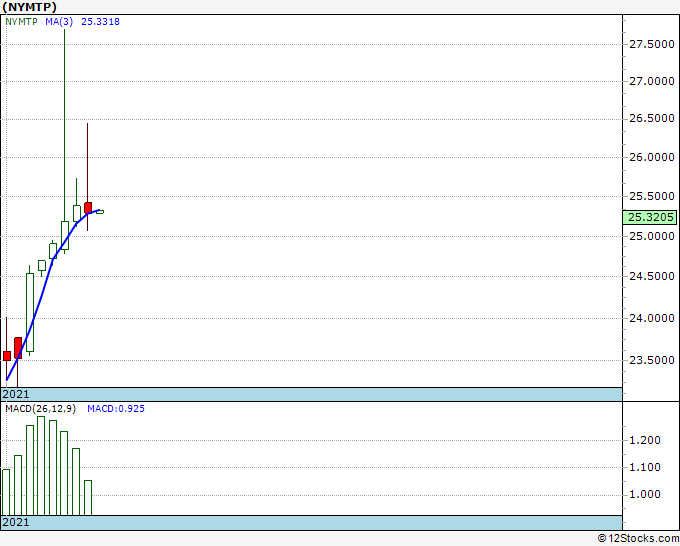Click the large green candle near 24.0000
The width and height of the screenshot is (680, 546).
[30, 312]
